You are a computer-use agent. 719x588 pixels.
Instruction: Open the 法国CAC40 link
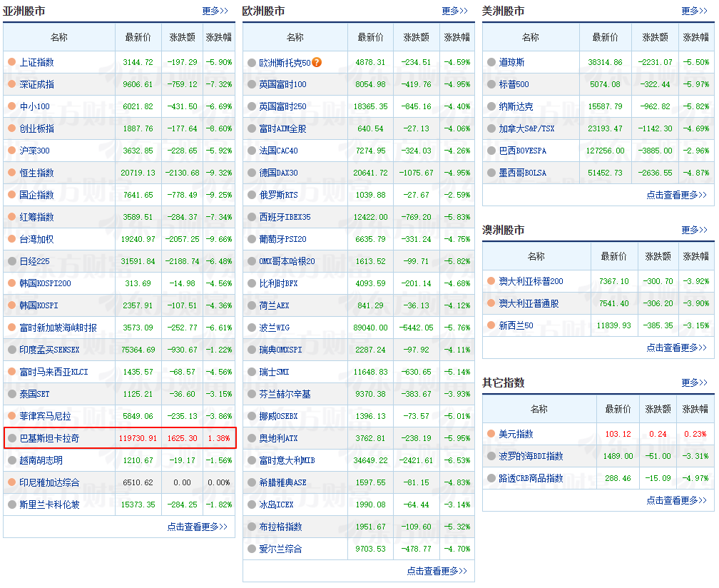point(278,151)
